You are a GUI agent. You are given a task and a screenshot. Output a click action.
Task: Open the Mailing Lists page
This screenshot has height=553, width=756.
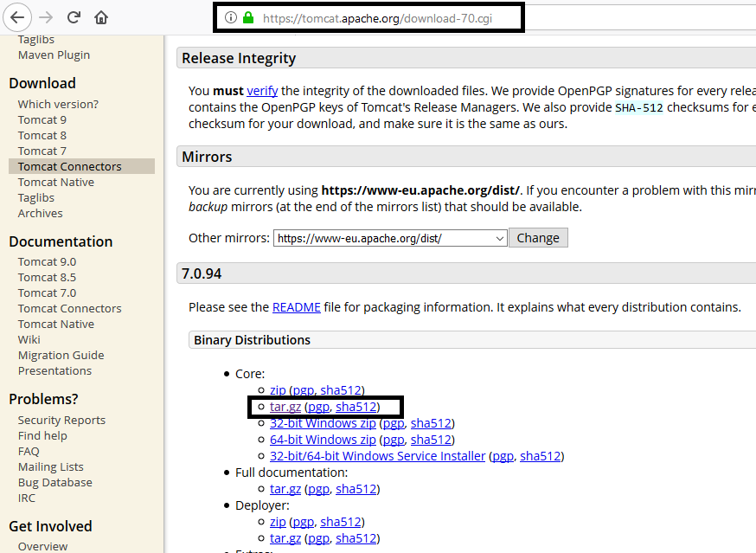click(51, 466)
